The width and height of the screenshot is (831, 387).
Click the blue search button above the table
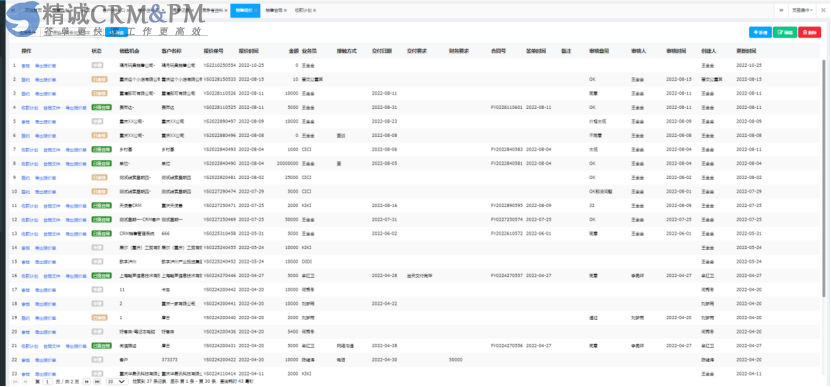point(116,32)
